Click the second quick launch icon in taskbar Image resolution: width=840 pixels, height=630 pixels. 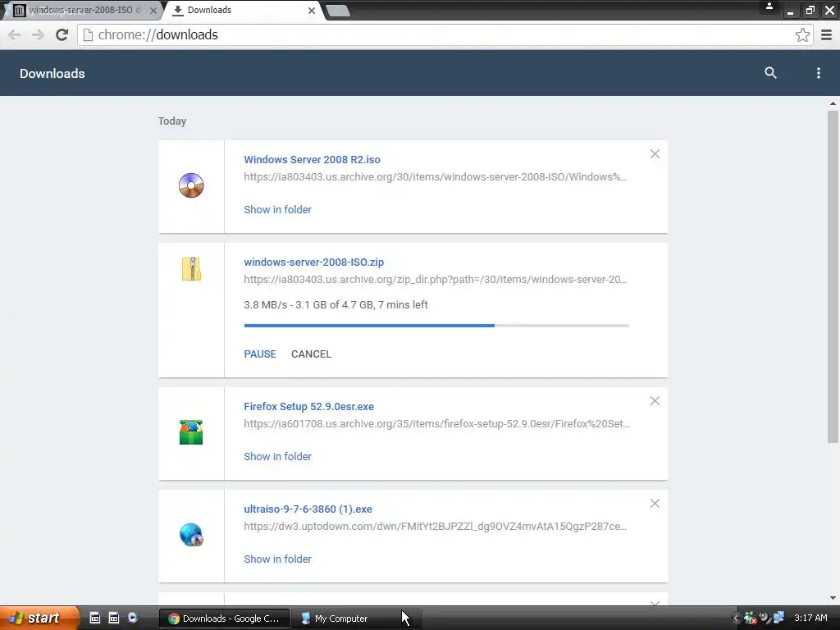click(x=113, y=618)
